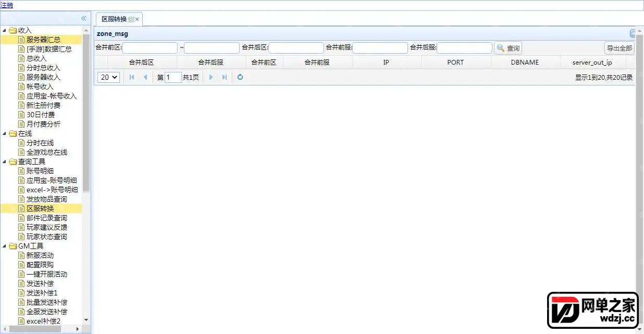Click the page icon beside 服务器汇总
The image size is (644, 334).
21,40
